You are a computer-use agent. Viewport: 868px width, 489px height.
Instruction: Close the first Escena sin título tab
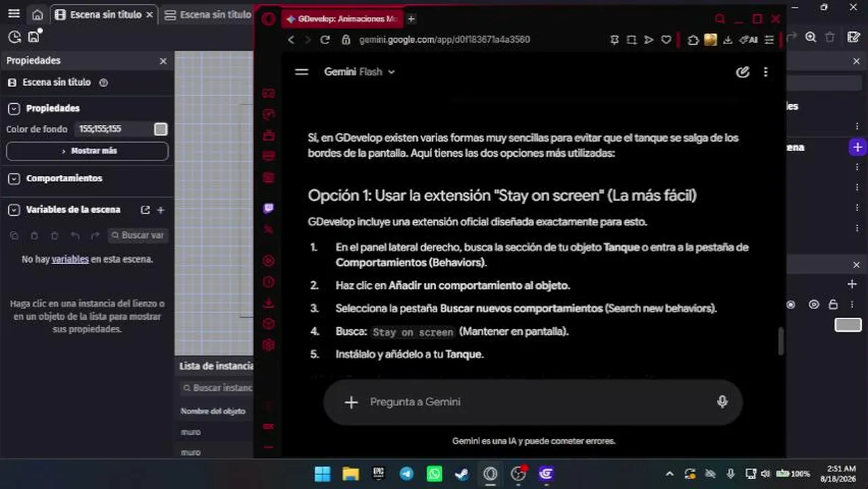click(x=149, y=14)
